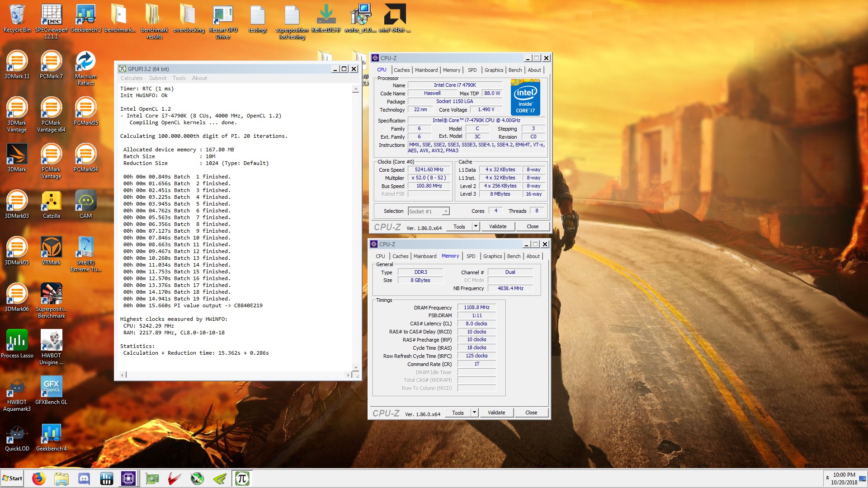Expand Tools dropdown arrow in upper CPU-Z
Screen dimensions: 868x488
476,226
